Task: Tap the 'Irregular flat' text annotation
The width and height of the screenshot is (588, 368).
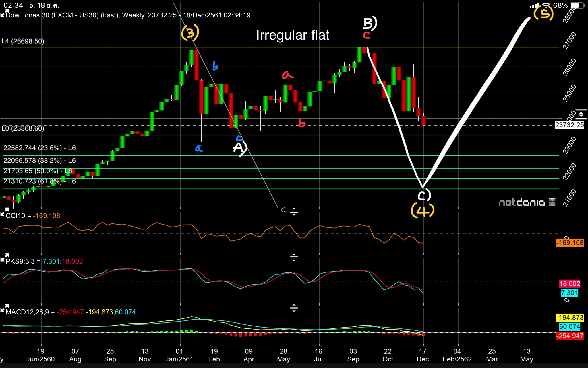Action: coord(292,35)
